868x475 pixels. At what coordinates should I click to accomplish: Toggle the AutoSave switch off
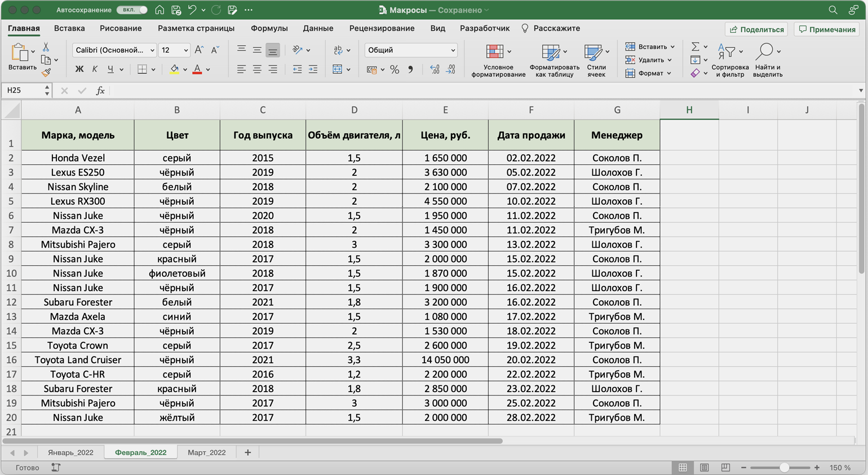click(132, 10)
